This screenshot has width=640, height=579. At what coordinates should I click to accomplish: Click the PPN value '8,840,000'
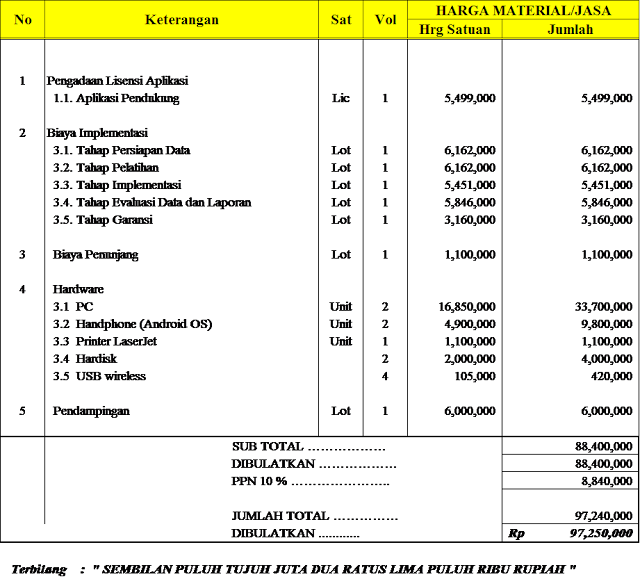tap(607, 481)
